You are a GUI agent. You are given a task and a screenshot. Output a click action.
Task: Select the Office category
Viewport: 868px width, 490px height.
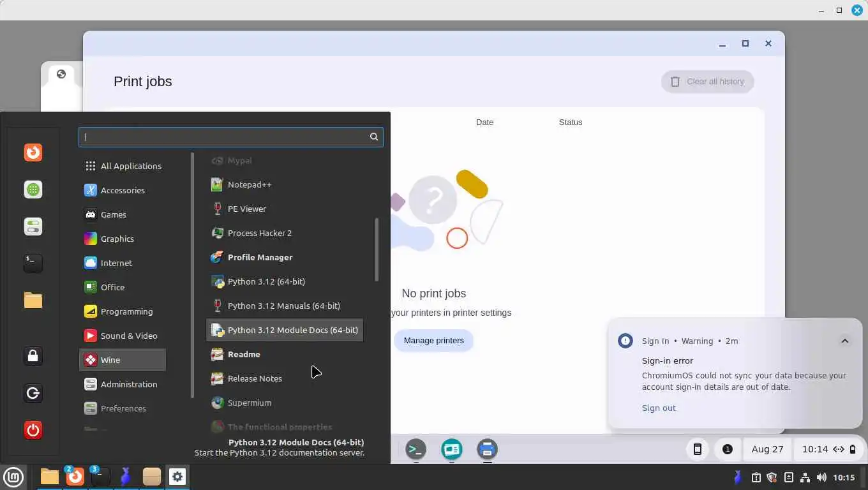(x=122, y=287)
